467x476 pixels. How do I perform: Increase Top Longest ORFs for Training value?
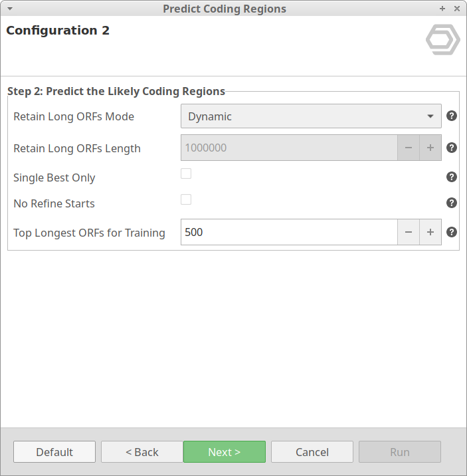430,232
